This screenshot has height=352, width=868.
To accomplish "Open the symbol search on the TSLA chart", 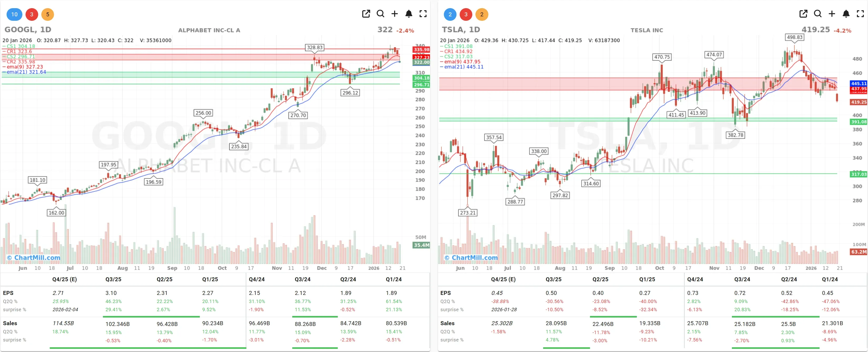I will [x=817, y=14].
